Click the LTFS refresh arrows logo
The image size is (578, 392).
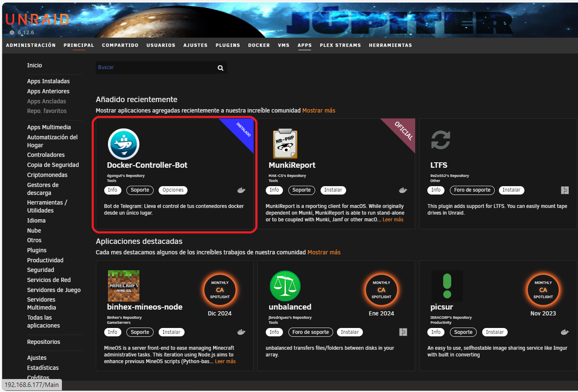[x=441, y=140]
